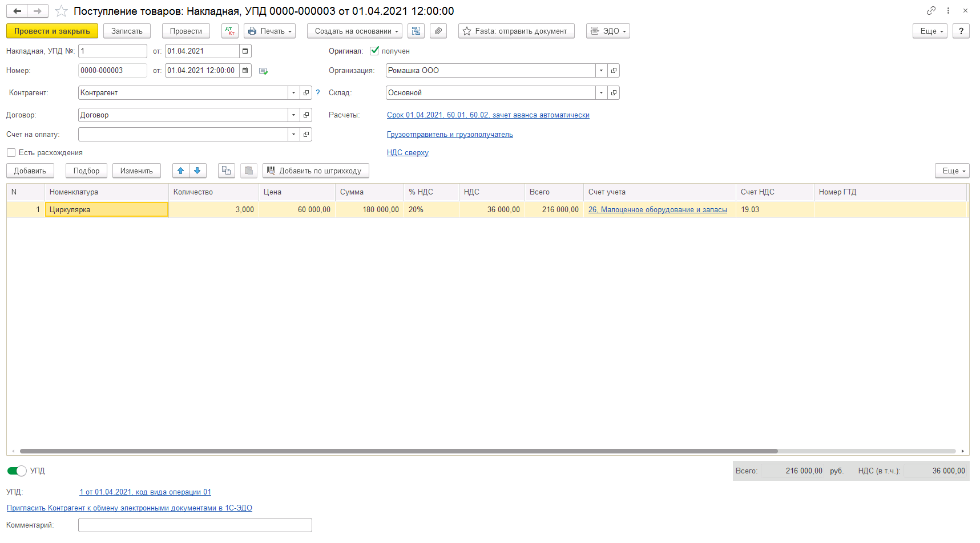980x543 pixels.
Task: Open the УПД link 1 от 01.04.2021
Action: tap(146, 492)
